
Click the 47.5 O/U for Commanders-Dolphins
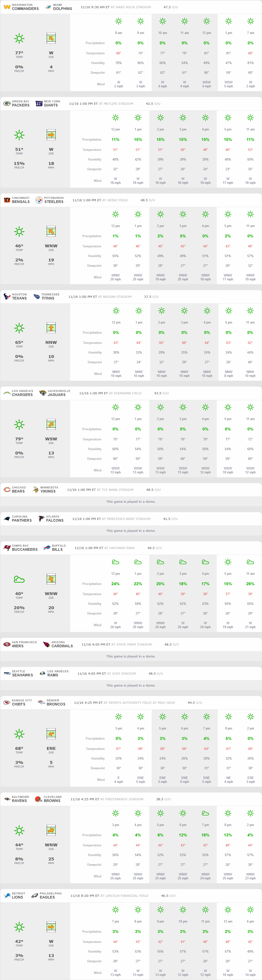(x=171, y=7)
